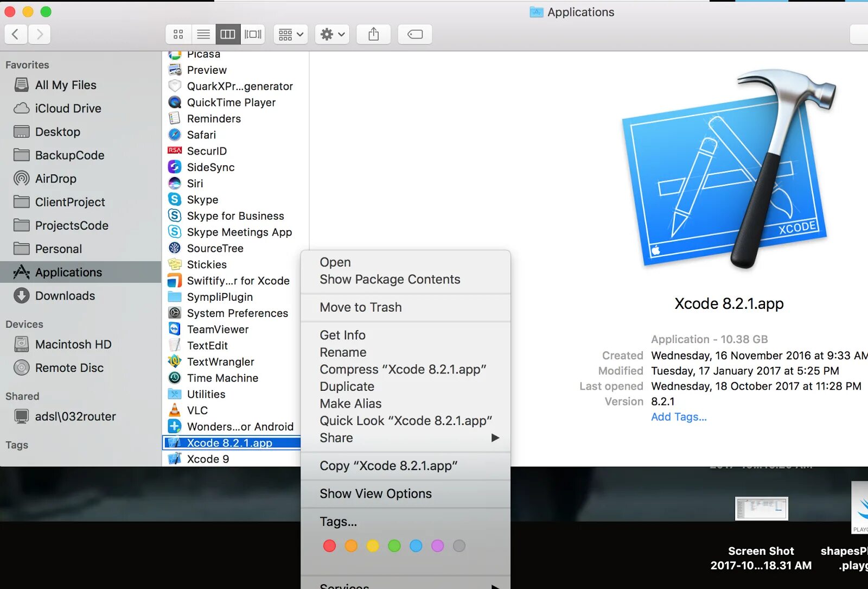Apply the gray tag color
Screen dimensions: 868x589
tap(459, 546)
